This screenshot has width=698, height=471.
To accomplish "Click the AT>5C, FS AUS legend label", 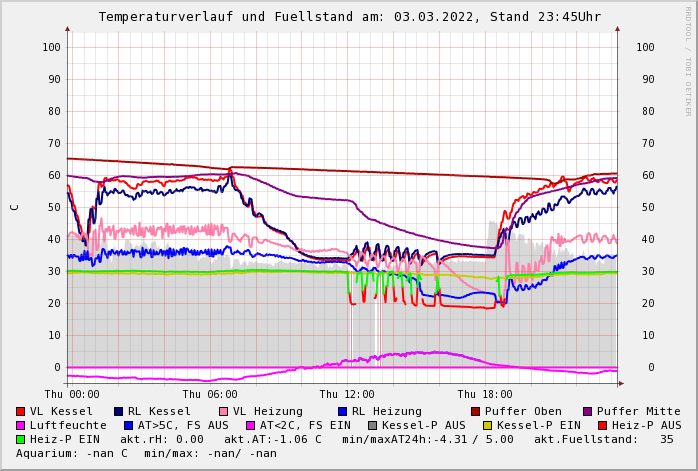I will click(183, 425).
